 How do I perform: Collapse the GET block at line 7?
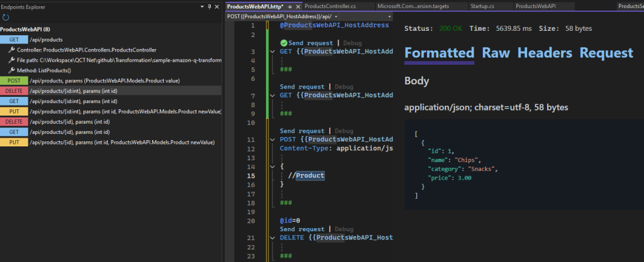(272, 96)
